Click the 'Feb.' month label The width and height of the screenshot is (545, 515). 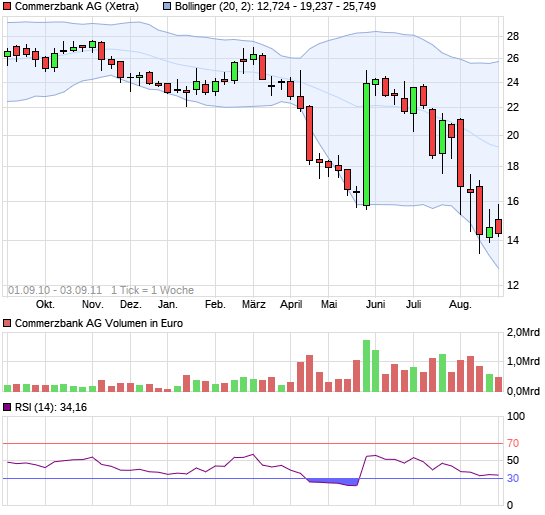click(215, 304)
